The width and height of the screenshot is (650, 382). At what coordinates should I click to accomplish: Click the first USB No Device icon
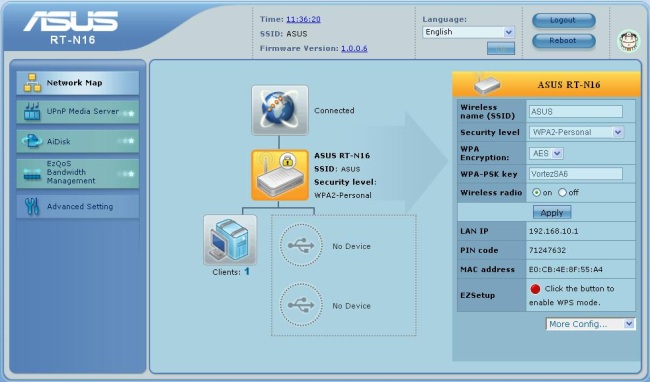301,245
